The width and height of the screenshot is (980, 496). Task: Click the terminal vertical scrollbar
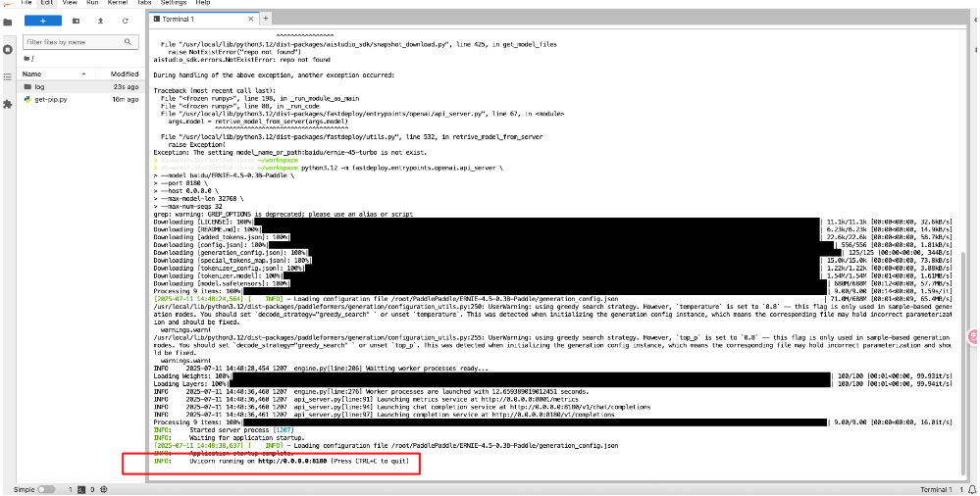click(962, 365)
